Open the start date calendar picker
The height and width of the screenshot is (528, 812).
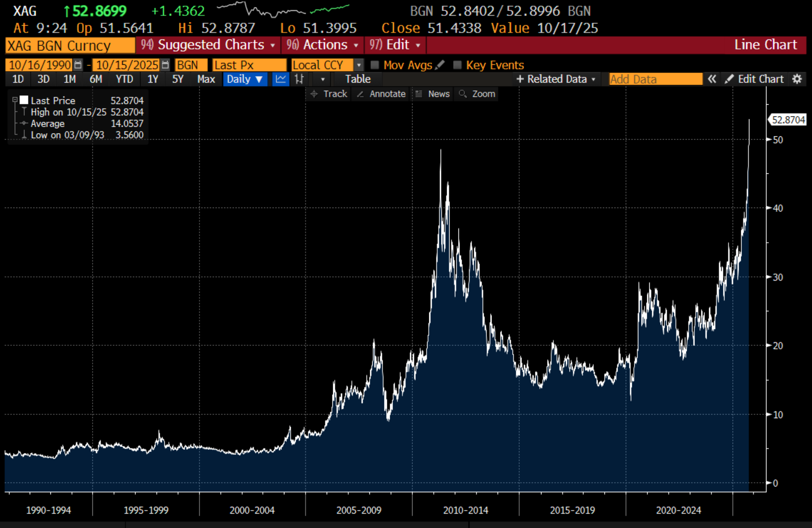point(78,65)
